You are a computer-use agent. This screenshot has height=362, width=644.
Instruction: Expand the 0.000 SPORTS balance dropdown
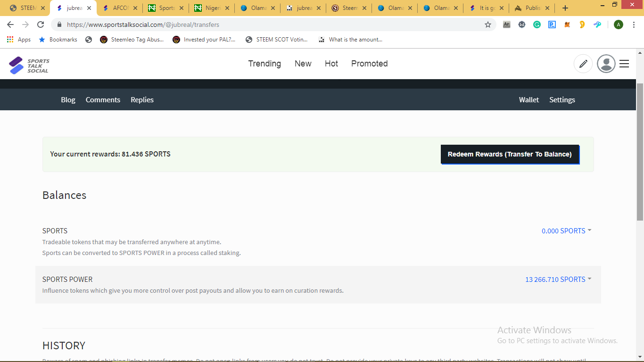566,231
